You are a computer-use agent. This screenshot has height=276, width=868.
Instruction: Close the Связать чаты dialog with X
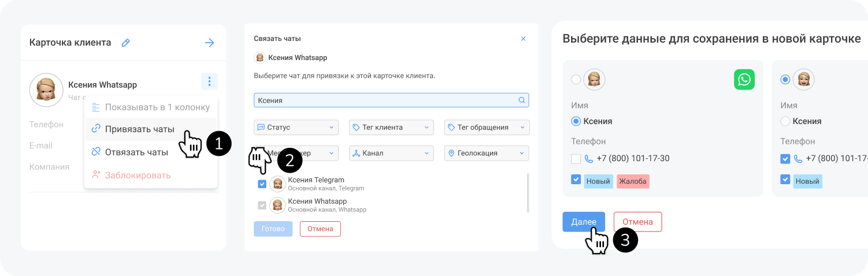pos(524,39)
